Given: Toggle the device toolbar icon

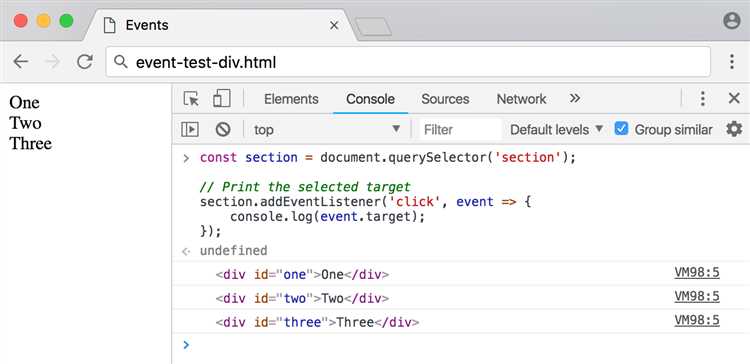Looking at the screenshot, I should point(221,99).
